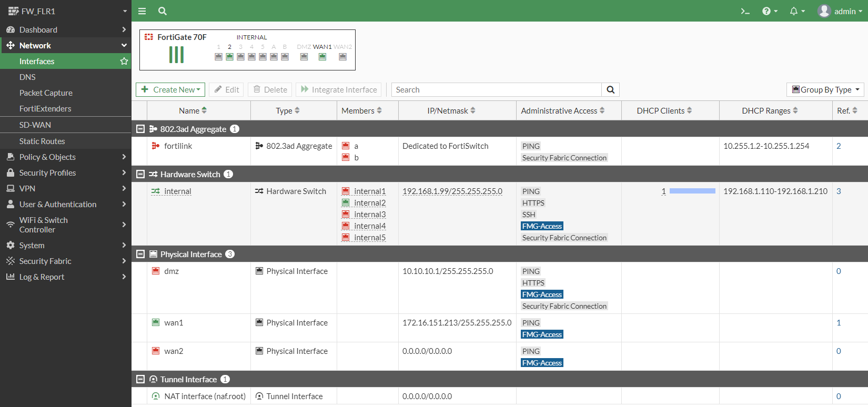Click the internal3 member link
The image size is (868, 407).
pyautogui.click(x=370, y=215)
